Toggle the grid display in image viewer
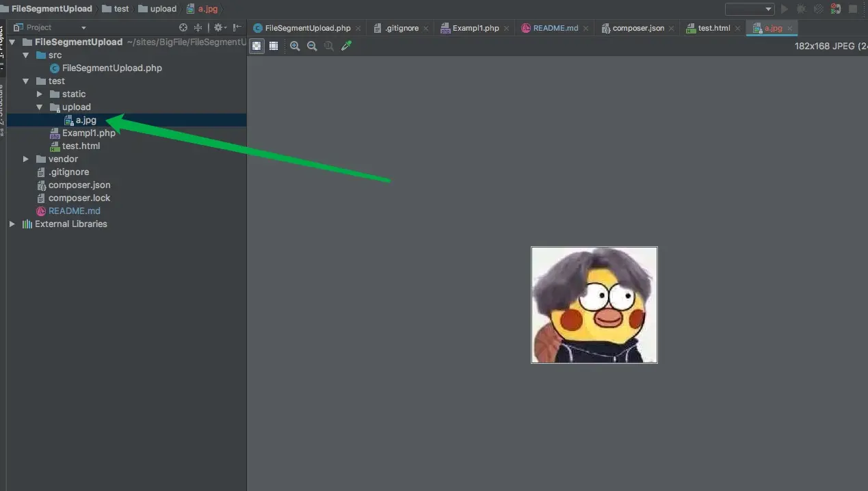868x491 pixels. [274, 46]
